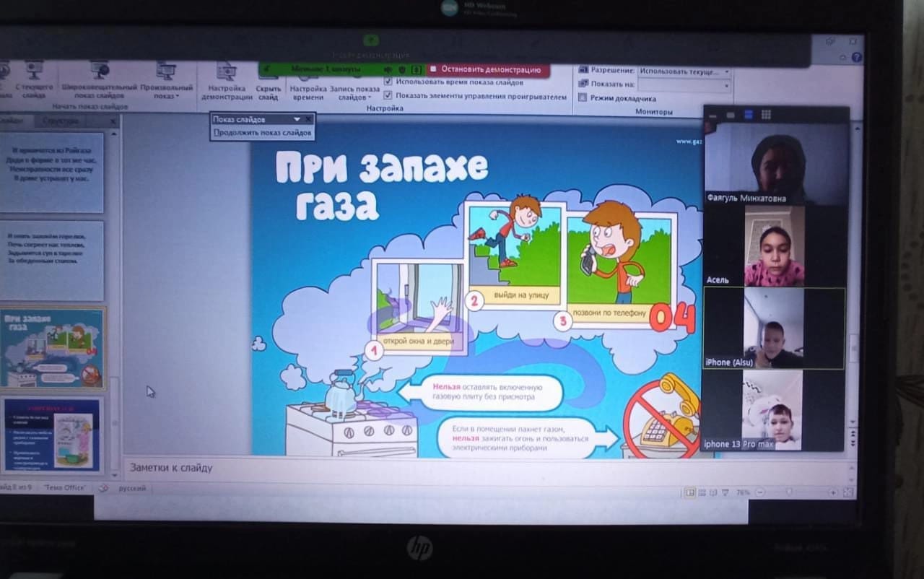
Task: Switch Zoom panel to vertical strip view
Action: coord(748,115)
